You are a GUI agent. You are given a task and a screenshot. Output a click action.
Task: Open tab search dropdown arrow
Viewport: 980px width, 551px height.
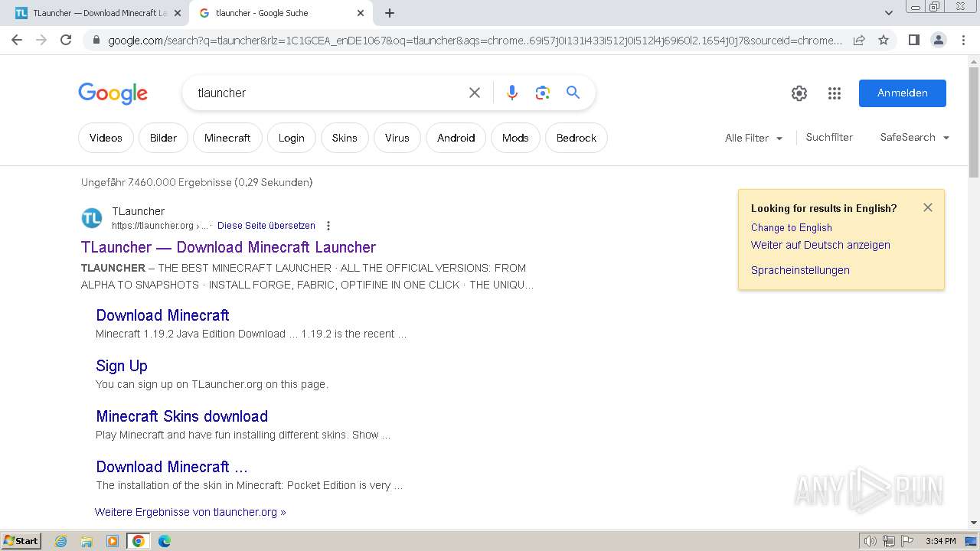click(x=888, y=13)
